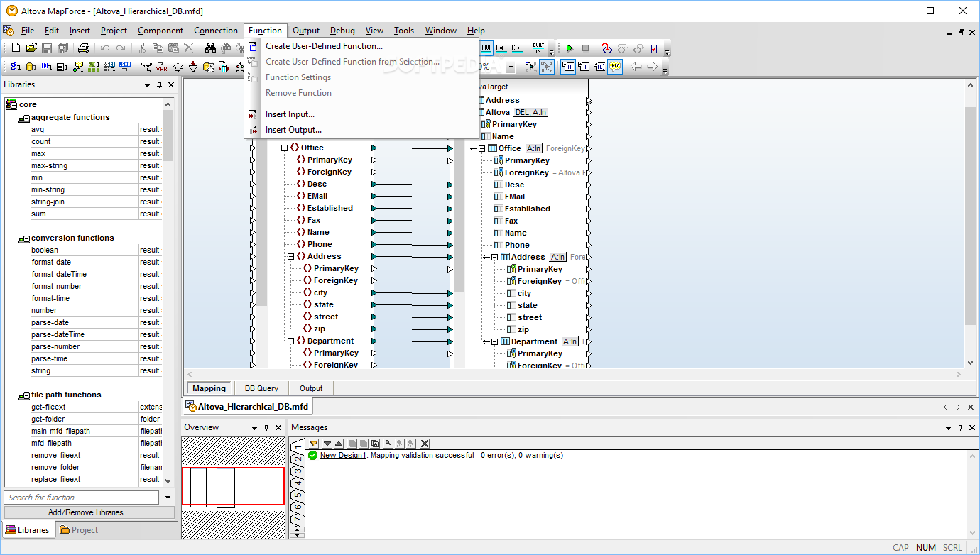
Task: Switch to Output tab
Action: [311, 388]
